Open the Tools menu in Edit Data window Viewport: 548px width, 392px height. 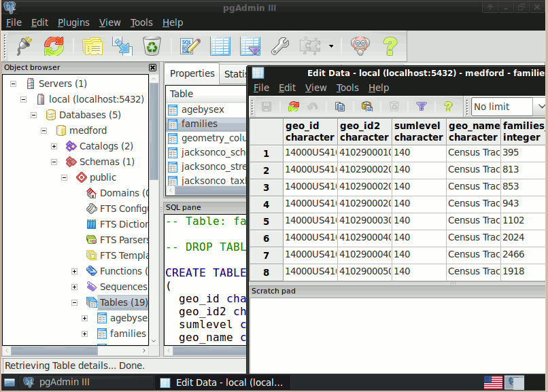[347, 88]
